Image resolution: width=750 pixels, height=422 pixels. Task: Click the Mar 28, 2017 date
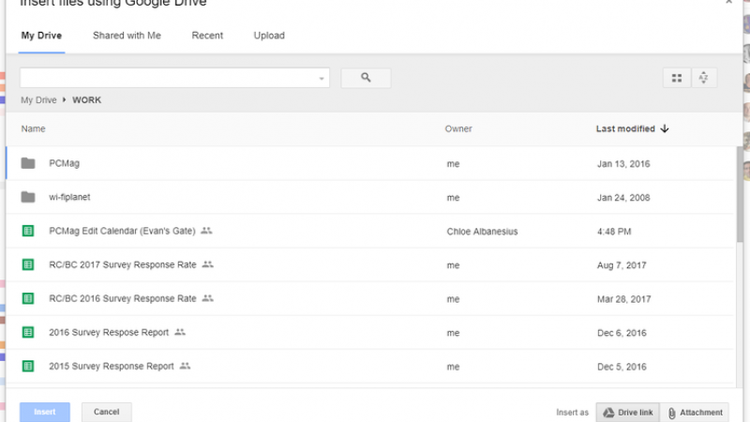pos(624,299)
